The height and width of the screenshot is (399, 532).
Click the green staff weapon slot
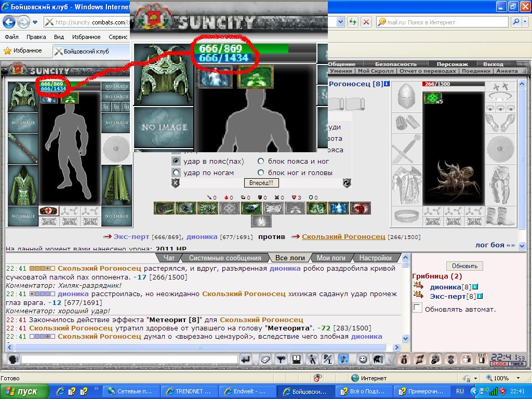(x=23, y=149)
